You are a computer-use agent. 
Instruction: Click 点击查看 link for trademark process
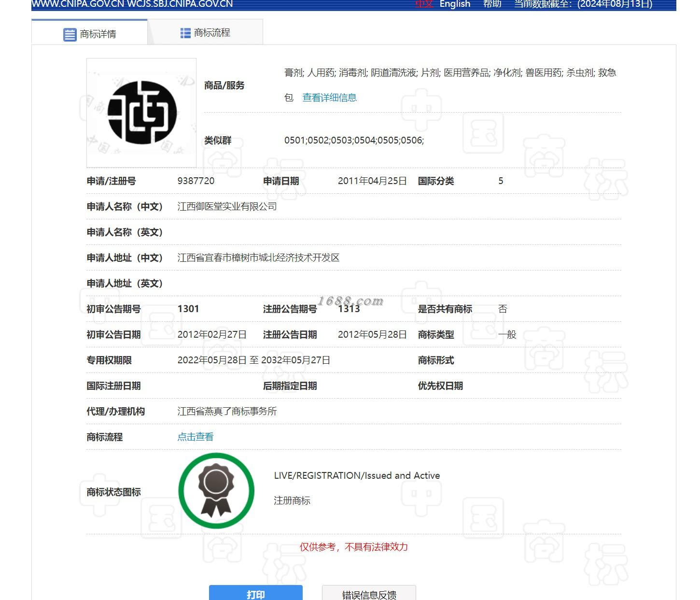click(x=196, y=437)
